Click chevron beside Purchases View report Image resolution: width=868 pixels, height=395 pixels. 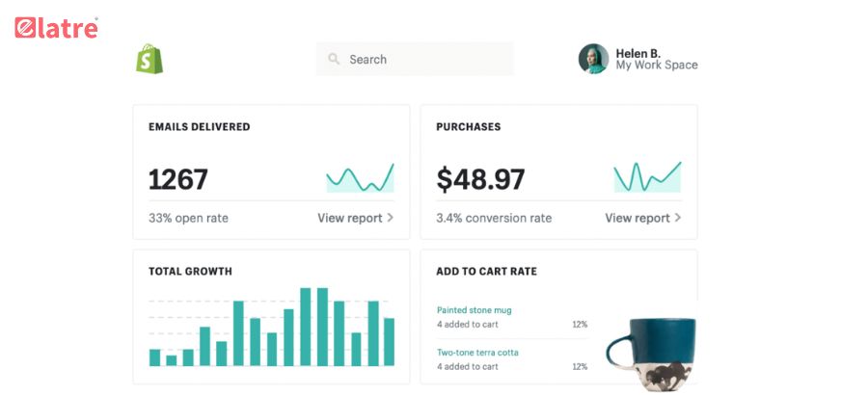678,218
